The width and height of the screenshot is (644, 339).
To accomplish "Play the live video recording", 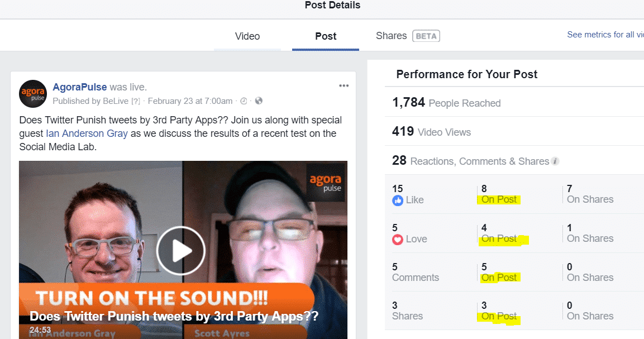I will tap(181, 251).
